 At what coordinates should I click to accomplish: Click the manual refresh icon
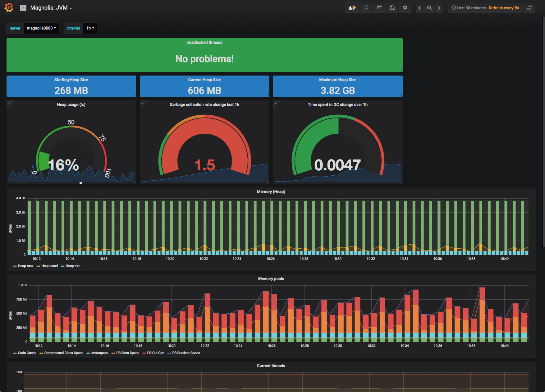click(x=530, y=7)
